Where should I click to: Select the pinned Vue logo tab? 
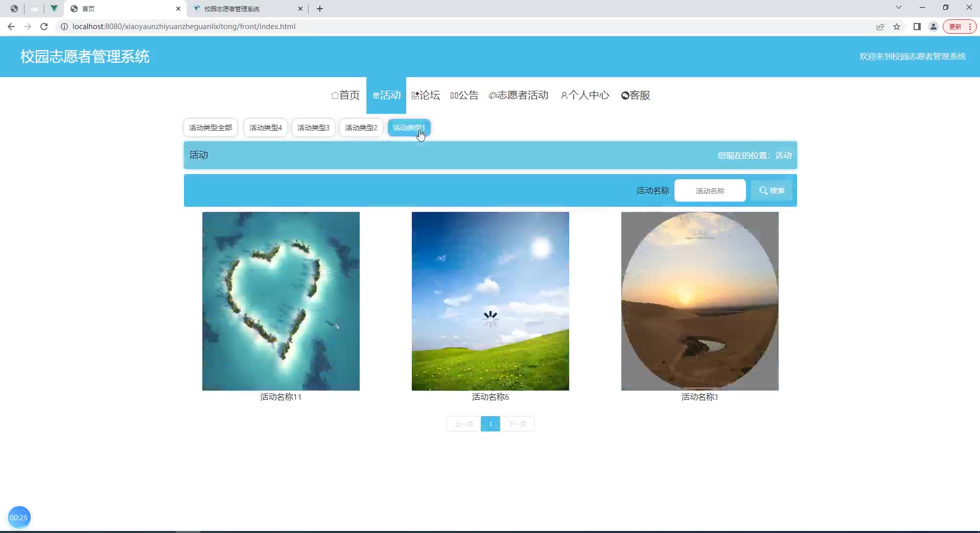(54, 9)
